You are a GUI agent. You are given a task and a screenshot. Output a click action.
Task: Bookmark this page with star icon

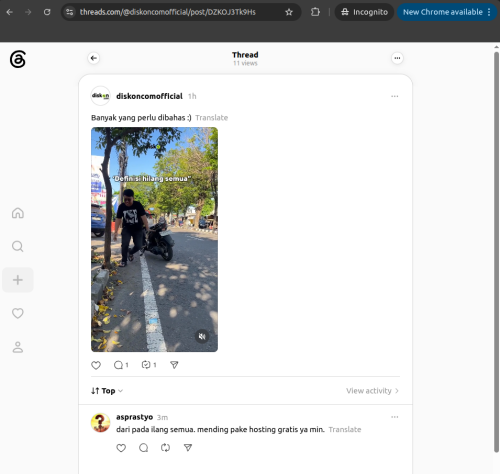[x=289, y=12]
